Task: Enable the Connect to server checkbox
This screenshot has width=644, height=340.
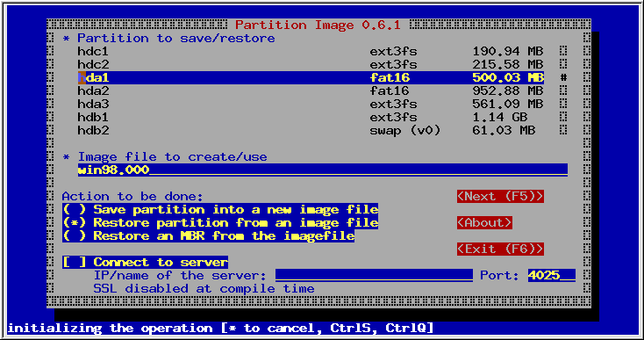Action: tap(145, 262)
